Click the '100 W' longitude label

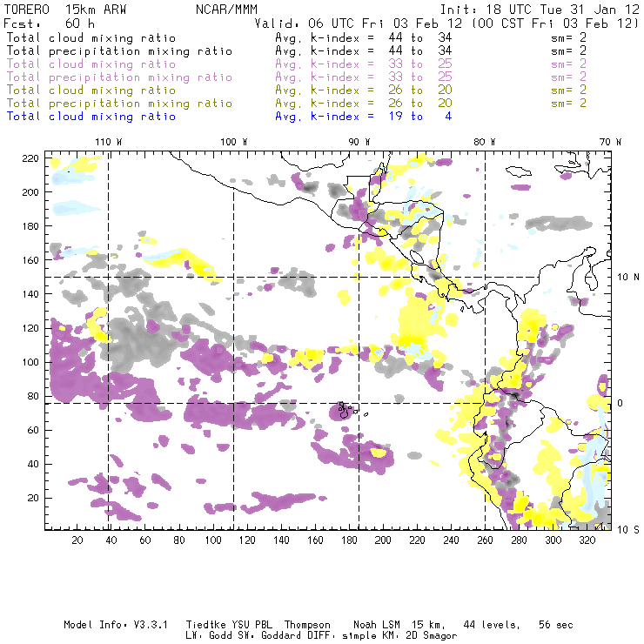click(234, 142)
